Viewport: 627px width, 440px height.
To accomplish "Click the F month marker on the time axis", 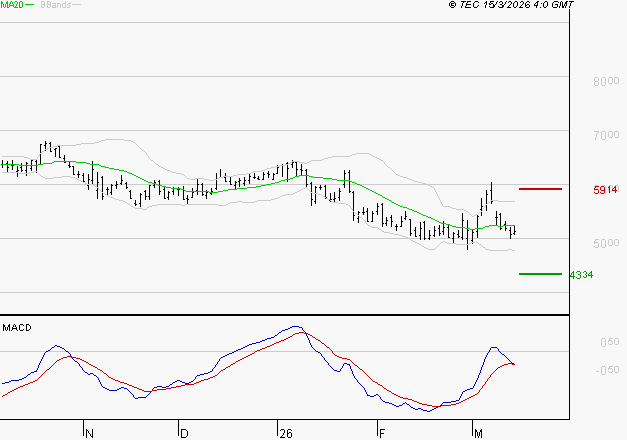I will click(x=382, y=434).
